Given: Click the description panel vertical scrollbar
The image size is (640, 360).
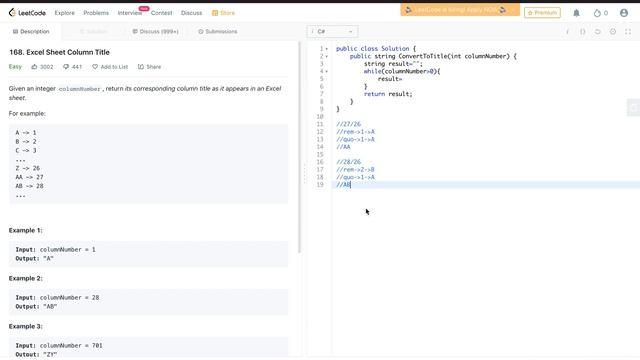Looking at the screenshot, I should [300, 147].
